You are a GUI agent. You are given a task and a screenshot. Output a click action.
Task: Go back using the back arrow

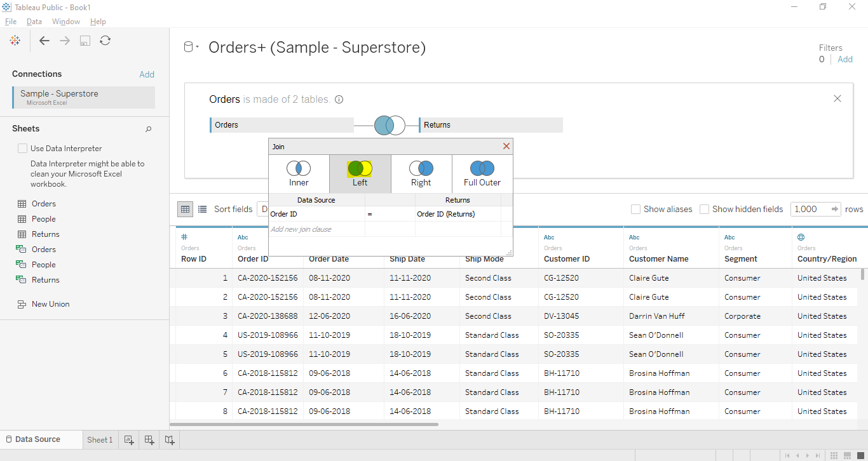point(44,41)
